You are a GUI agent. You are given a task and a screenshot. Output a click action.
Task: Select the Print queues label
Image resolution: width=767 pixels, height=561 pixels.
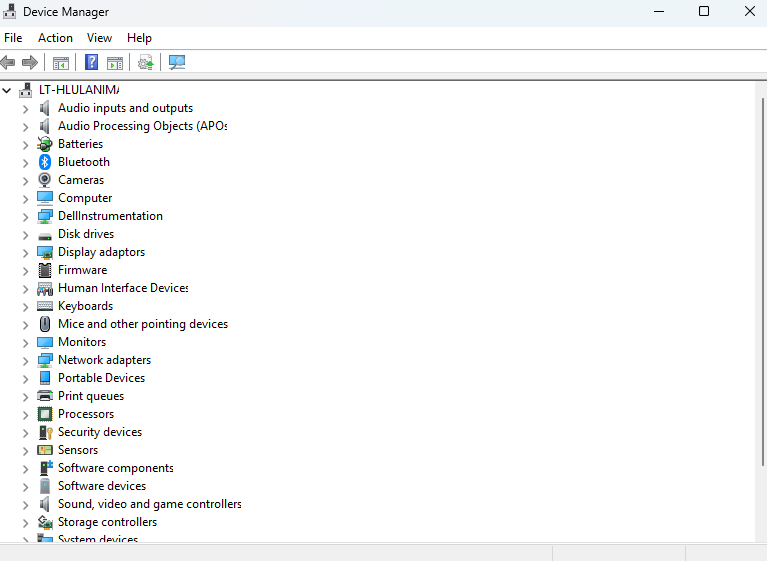[x=90, y=396]
